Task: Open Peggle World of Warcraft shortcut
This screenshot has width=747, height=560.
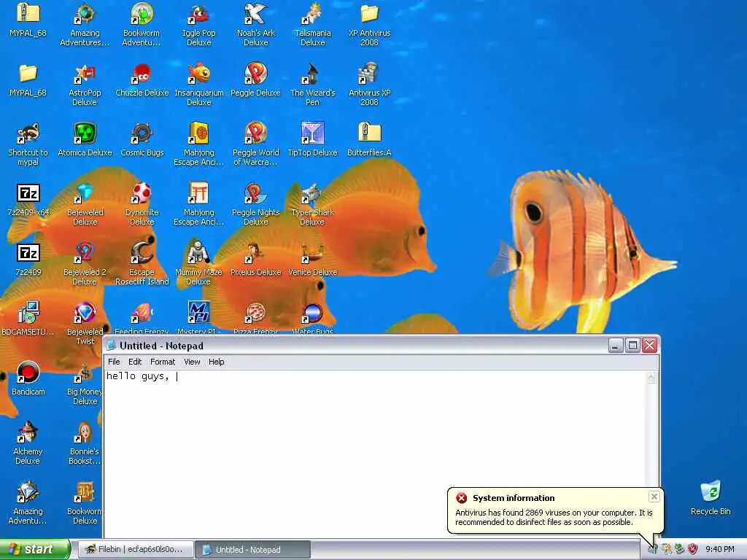Action: click(x=256, y=144)
